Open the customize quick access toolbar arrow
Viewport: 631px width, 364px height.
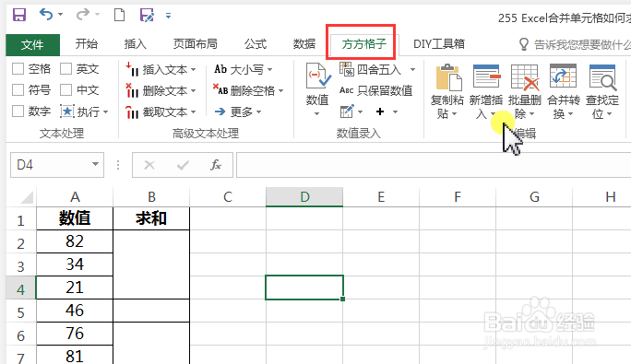(168, 16)
